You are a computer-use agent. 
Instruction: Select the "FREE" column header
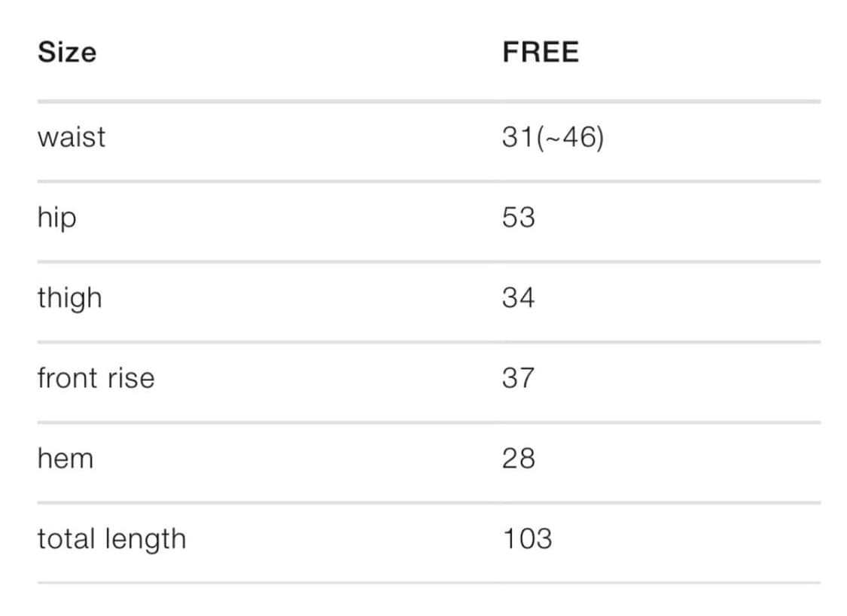[x=541, y=53]
